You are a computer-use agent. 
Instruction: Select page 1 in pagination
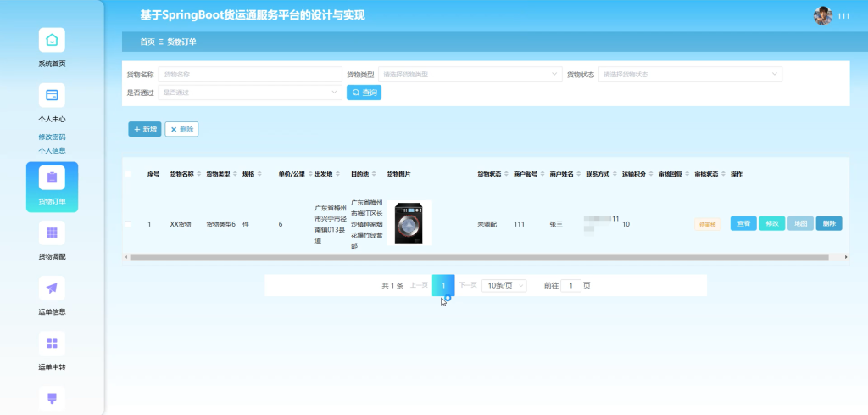click(443, 285)
